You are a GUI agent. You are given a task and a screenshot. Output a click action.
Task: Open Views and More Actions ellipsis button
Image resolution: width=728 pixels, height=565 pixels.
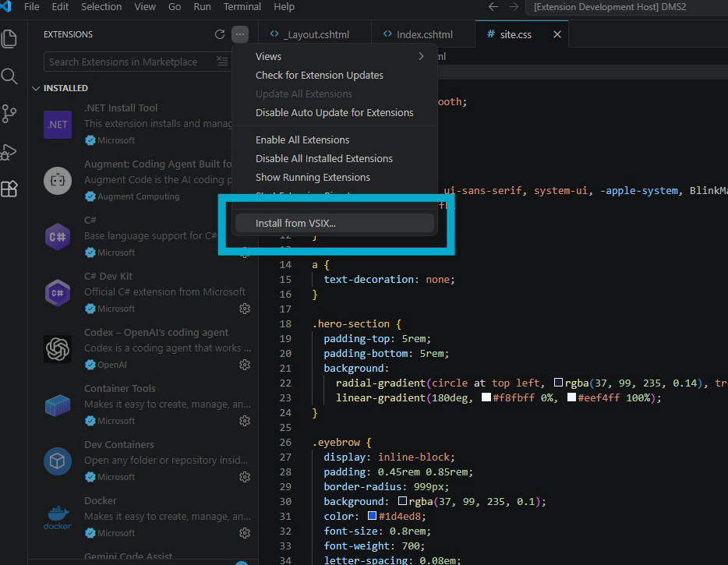point(240,34)
